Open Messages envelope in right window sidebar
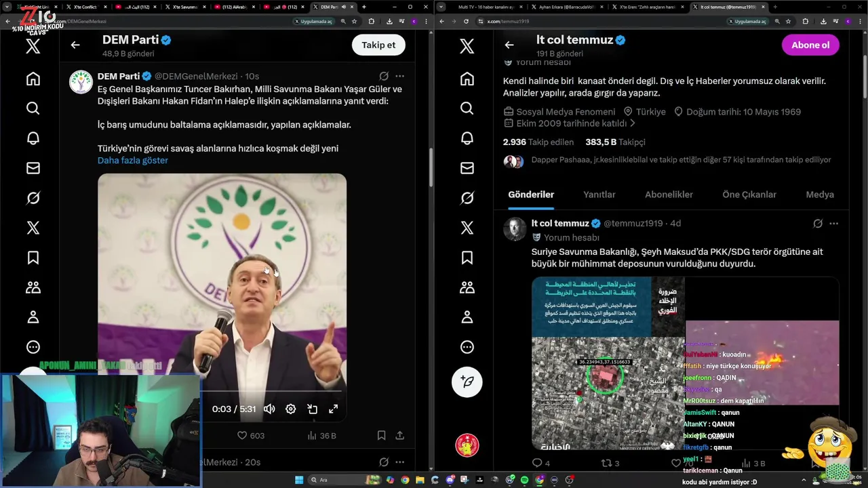868x488 pixels. point(467,168)
